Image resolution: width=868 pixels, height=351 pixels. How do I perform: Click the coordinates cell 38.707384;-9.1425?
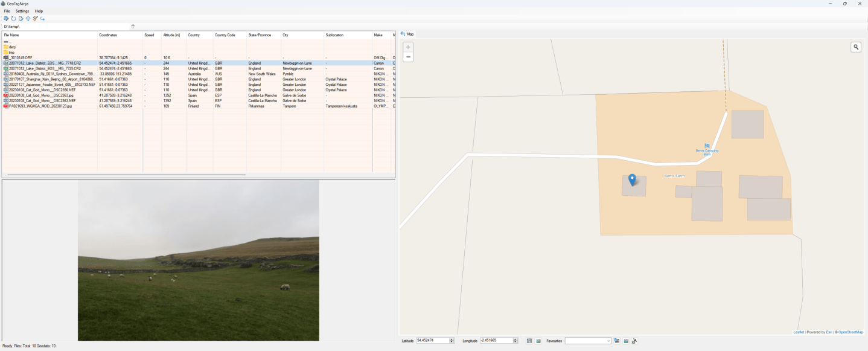click(113, 57)
